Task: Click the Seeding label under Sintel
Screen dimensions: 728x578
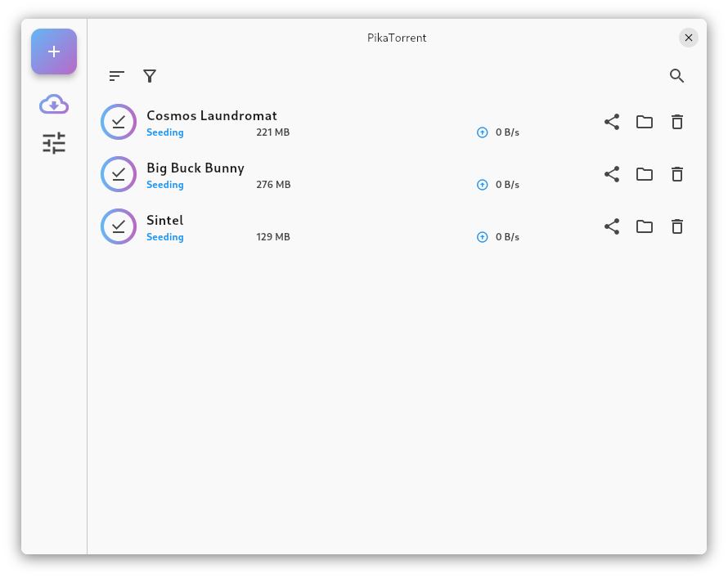Action: [x=164, y=236]
